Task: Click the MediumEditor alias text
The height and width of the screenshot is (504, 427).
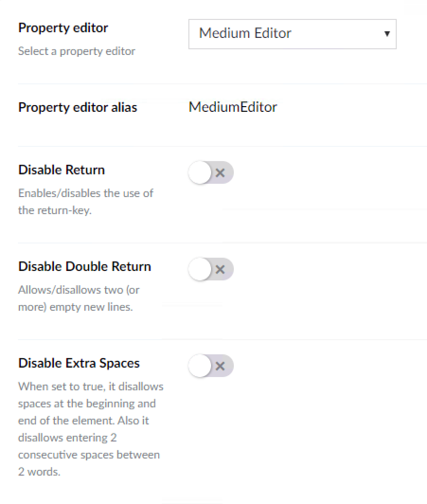Action: click(232, 107)
